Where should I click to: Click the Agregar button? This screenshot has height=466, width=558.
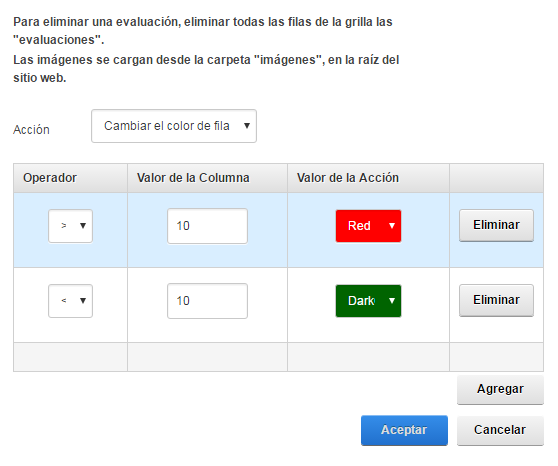[500, 389]
